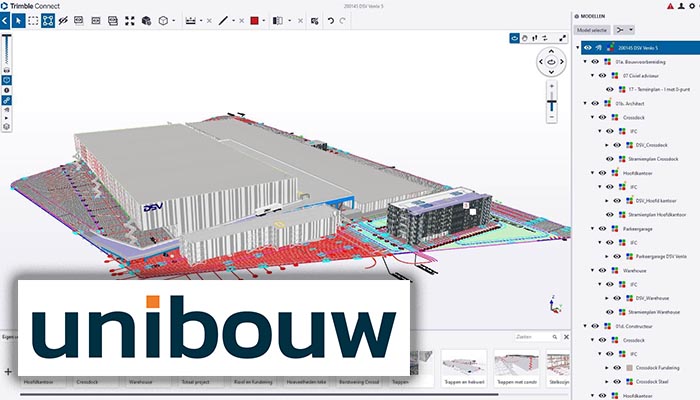Hide the DSV_Warehouse model
This screenshot has width=700, height=400.
617,298
